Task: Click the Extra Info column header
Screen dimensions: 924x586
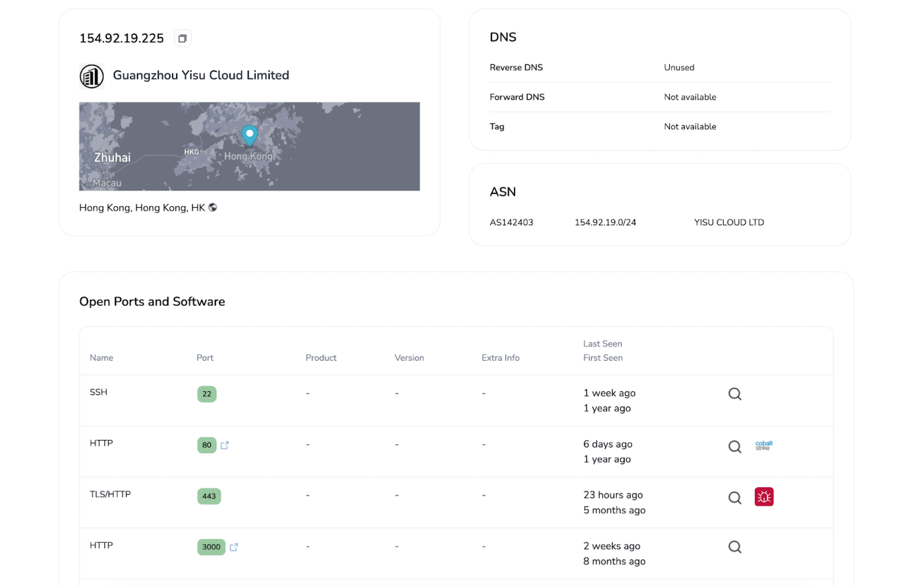Action: 500,358
